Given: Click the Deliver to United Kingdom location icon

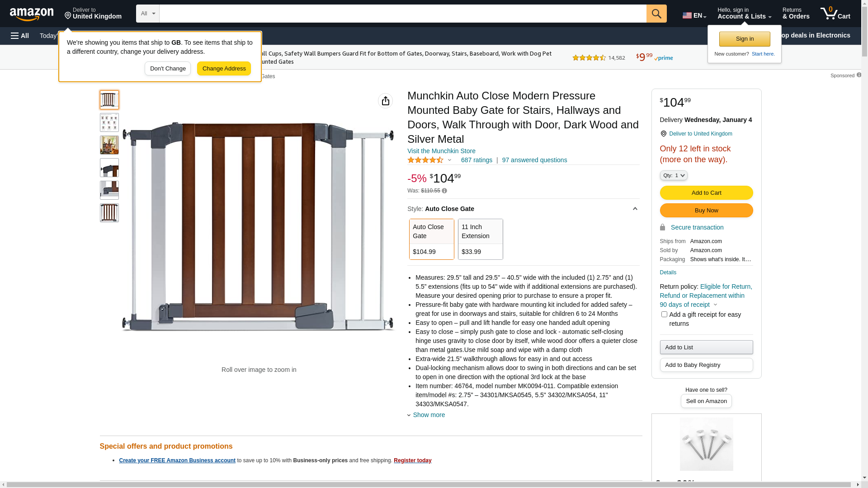Looking at the screenshot, I should point(663,134).
